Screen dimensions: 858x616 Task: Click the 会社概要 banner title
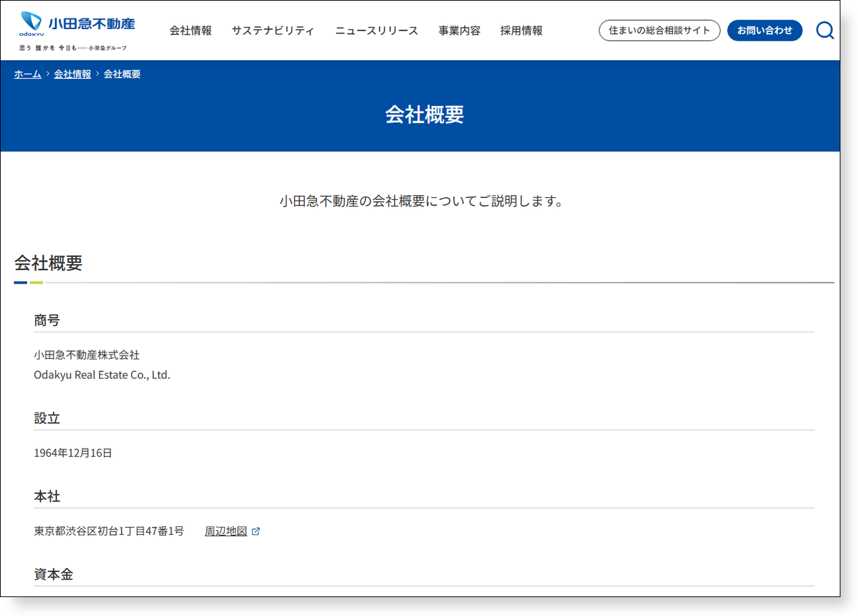point(424,115)
